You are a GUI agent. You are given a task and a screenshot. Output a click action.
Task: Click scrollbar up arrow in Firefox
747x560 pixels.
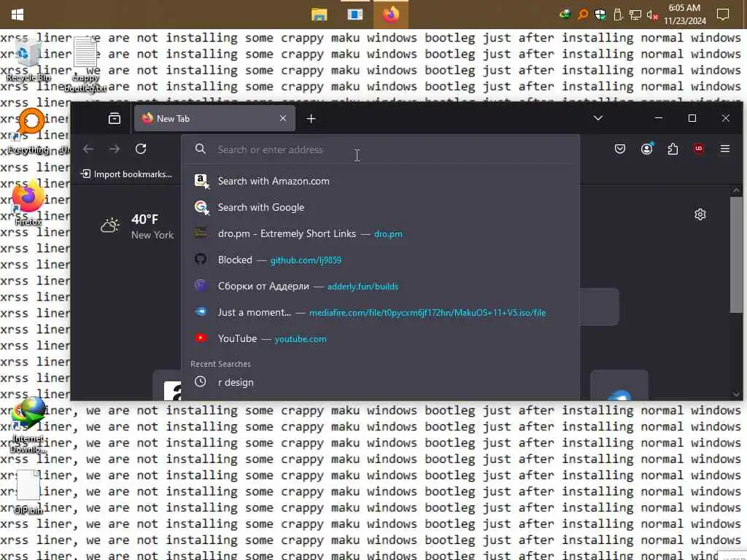[x=736, y=190]
